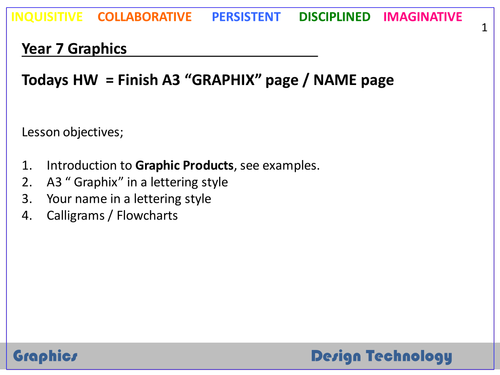Click the Graphics footer label

point(45,356)
